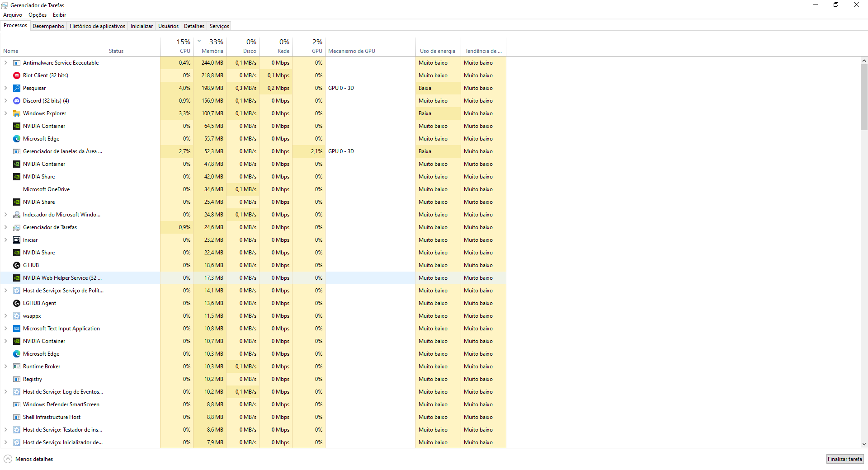Switch to the Histórico de aplicativos tab
This screenshot has height=470, width=868.
pyautogui.click(x=97, y=26)
